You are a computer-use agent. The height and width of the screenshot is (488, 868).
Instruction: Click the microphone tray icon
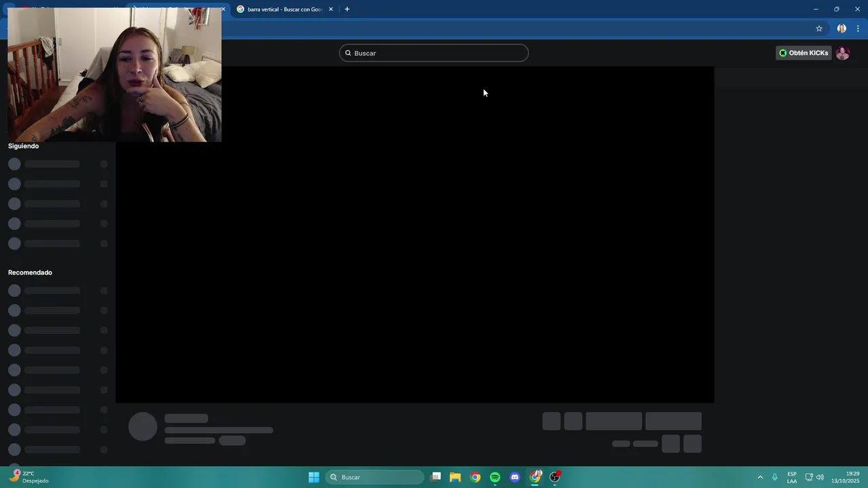click(775, 477)
